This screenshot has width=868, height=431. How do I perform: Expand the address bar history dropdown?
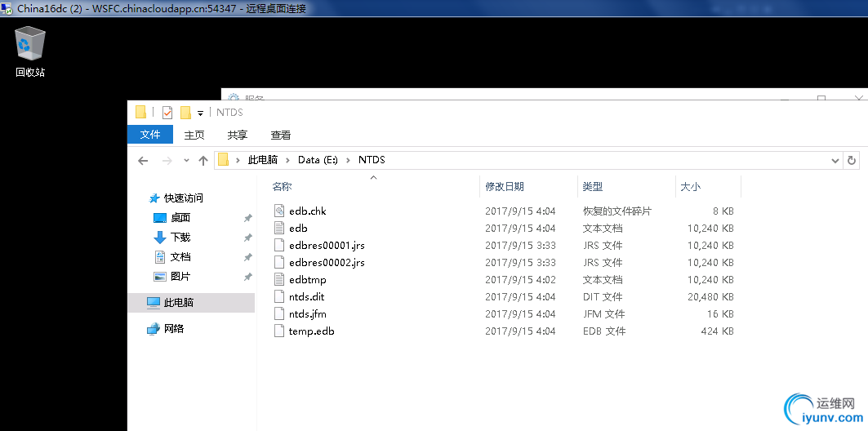pos(835,161)
